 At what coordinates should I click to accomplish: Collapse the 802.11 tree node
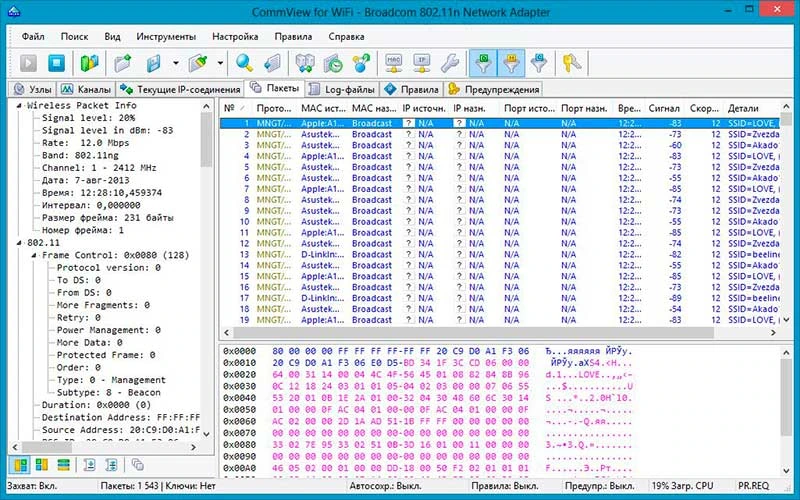pos(19,243)
